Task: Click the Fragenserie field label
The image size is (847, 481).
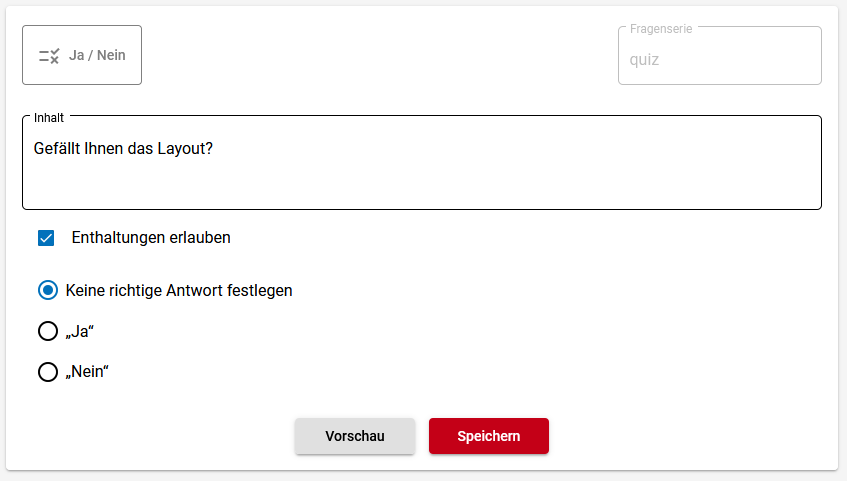Action: [x=661, y=29]
